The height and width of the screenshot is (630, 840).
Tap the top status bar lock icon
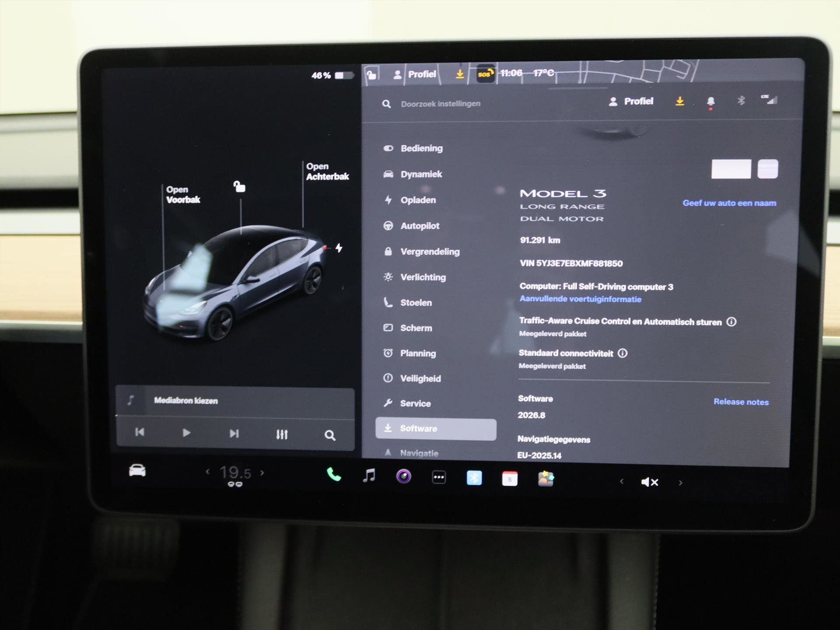[x=371, y=74]
